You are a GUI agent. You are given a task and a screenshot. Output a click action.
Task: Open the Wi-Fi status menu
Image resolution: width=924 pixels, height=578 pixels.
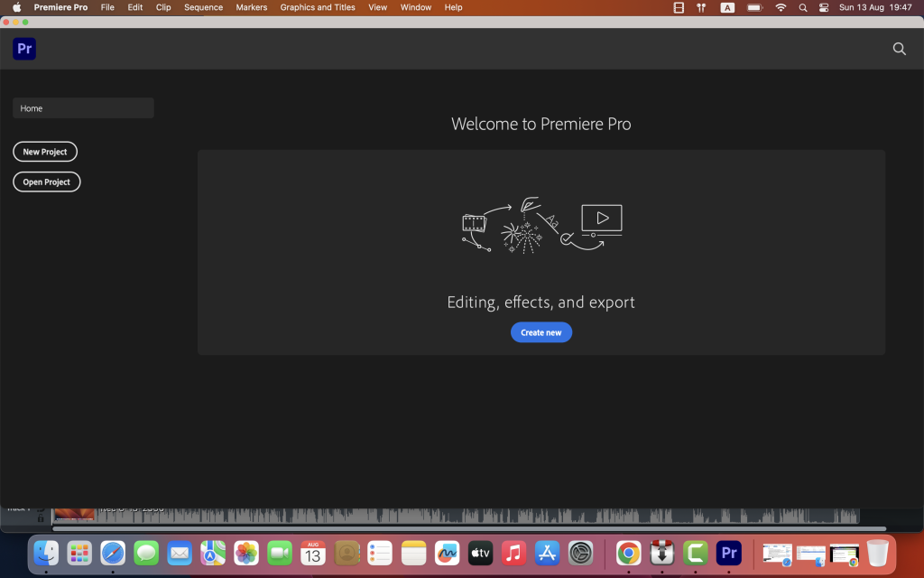pos(781,7)
